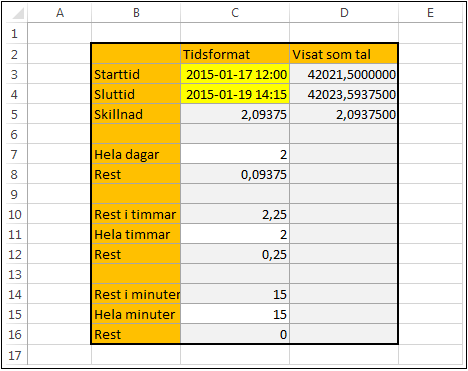This screenshot has width=468, height=371.
Task: Click the value 15 beside Hela minuter
Action: tap(235, 314)
